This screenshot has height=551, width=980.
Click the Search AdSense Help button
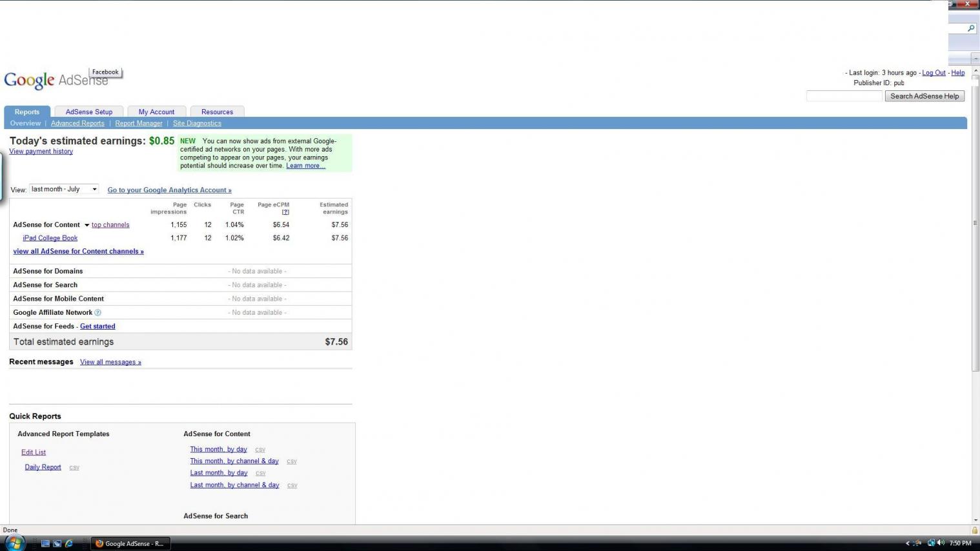(924, 96)
